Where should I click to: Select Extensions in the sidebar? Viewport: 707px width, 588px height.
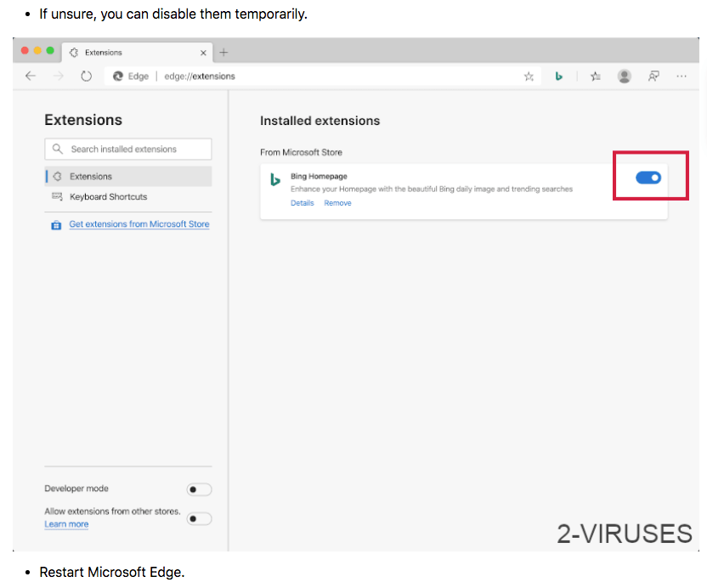click(x=128, y=176)
